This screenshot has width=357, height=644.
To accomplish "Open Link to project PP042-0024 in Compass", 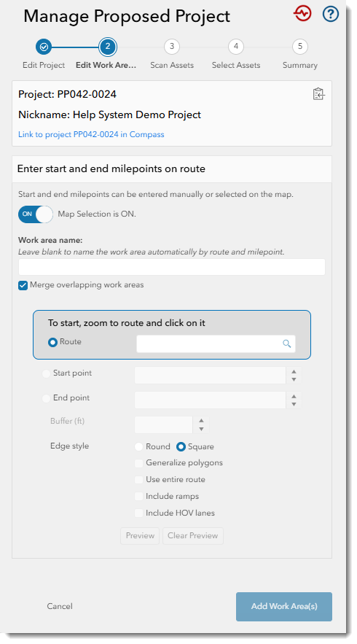I will (x=91, y=134).
